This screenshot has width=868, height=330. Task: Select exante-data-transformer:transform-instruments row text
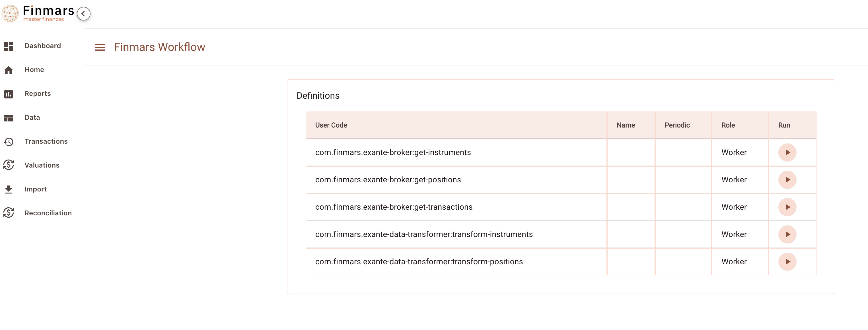[x=424, y=234]
